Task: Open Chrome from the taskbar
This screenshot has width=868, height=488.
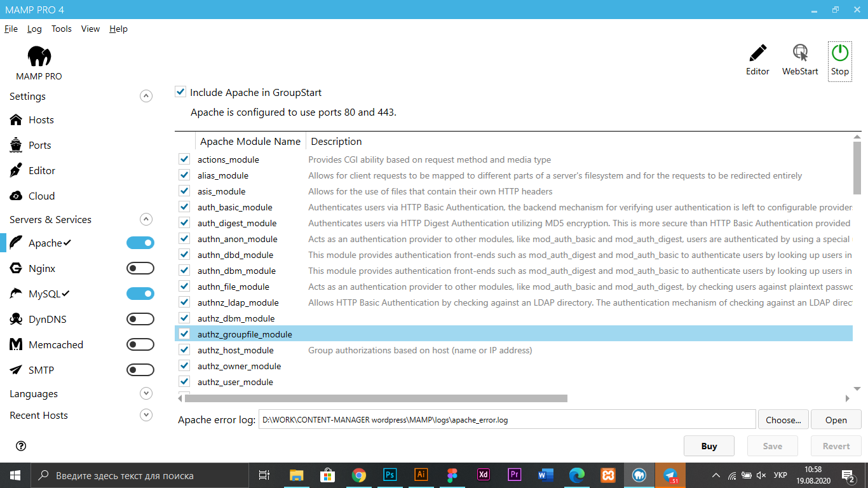Action: [359, 475]
